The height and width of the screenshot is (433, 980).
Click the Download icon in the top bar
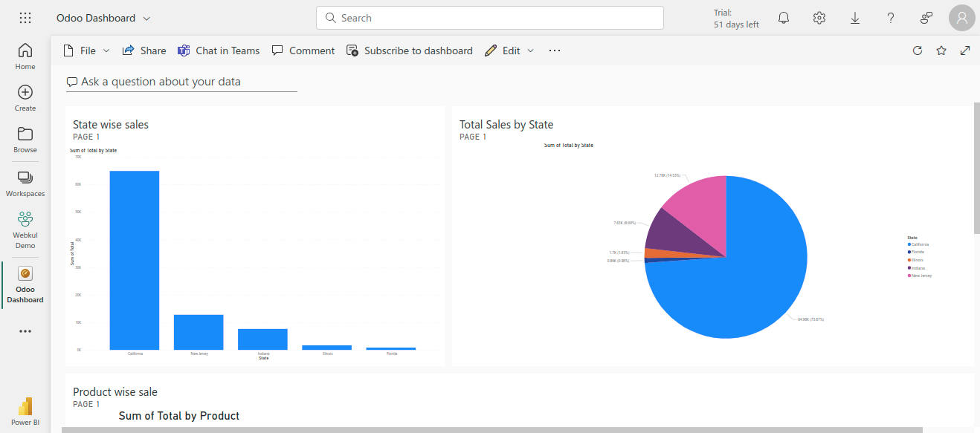coord(854,17)
